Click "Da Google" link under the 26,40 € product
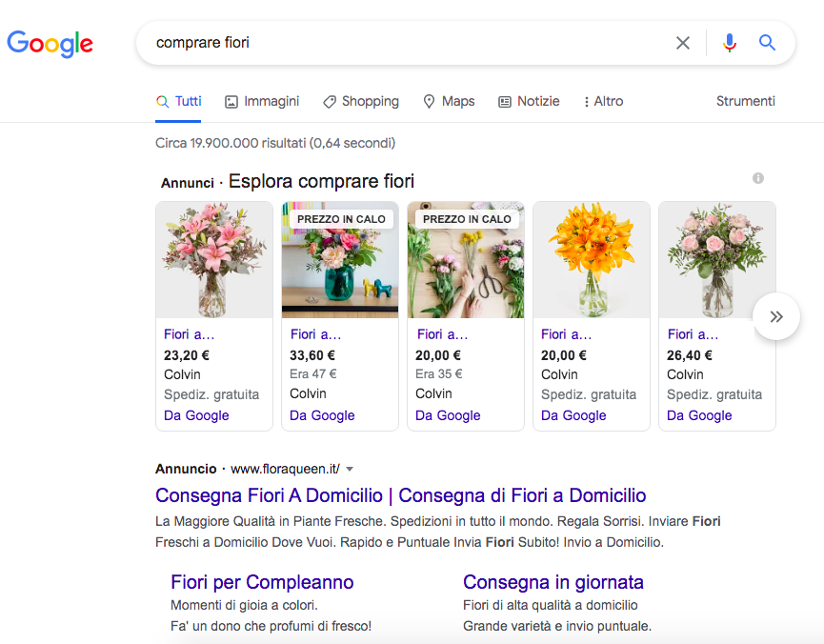 [x=699, y=415]
